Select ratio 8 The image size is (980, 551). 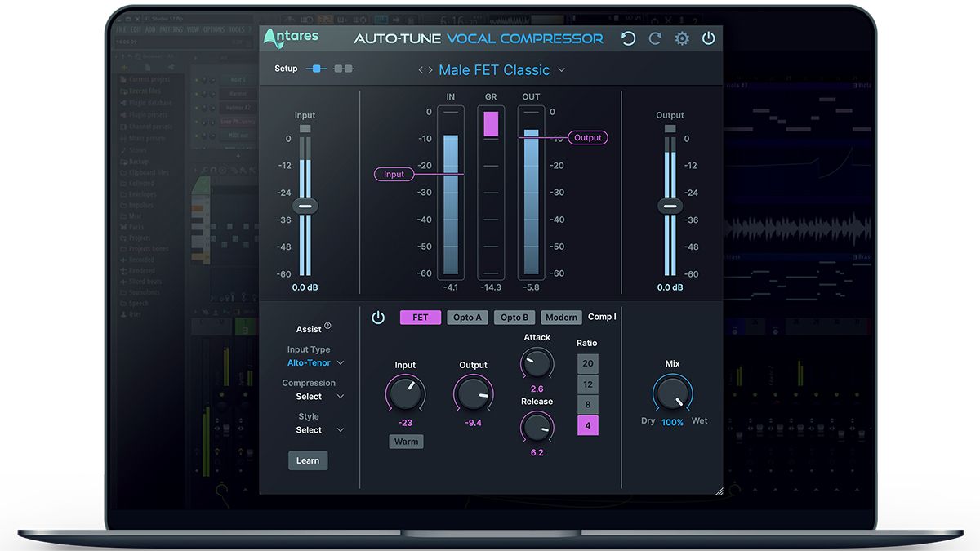pyautogui.click(x=588, y=404)
